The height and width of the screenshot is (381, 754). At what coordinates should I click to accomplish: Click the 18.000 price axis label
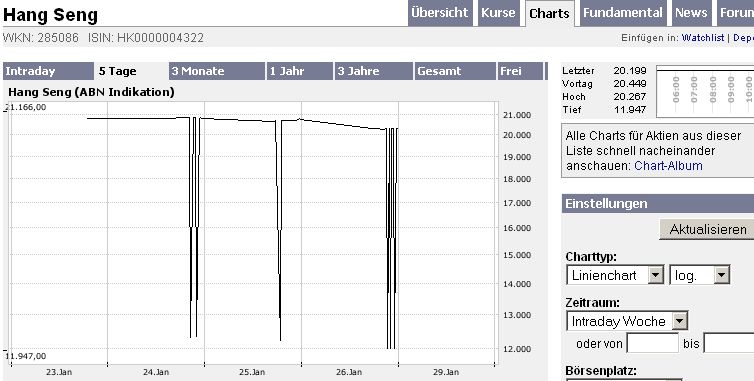pos(517,179)
